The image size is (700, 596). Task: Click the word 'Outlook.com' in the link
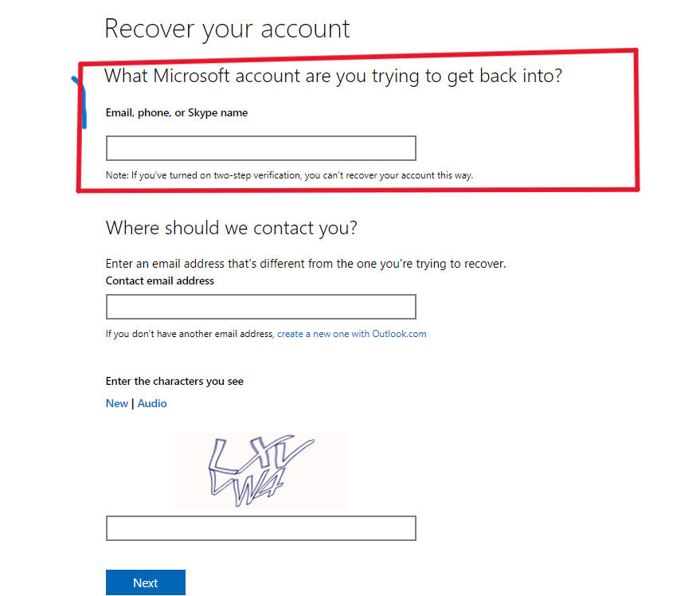(x=399, y=334)
